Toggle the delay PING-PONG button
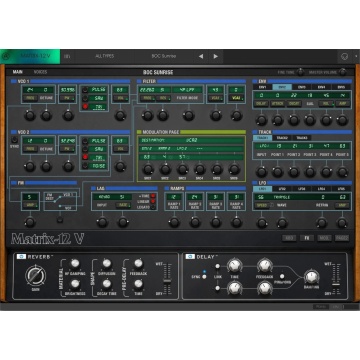 point(282,276)
